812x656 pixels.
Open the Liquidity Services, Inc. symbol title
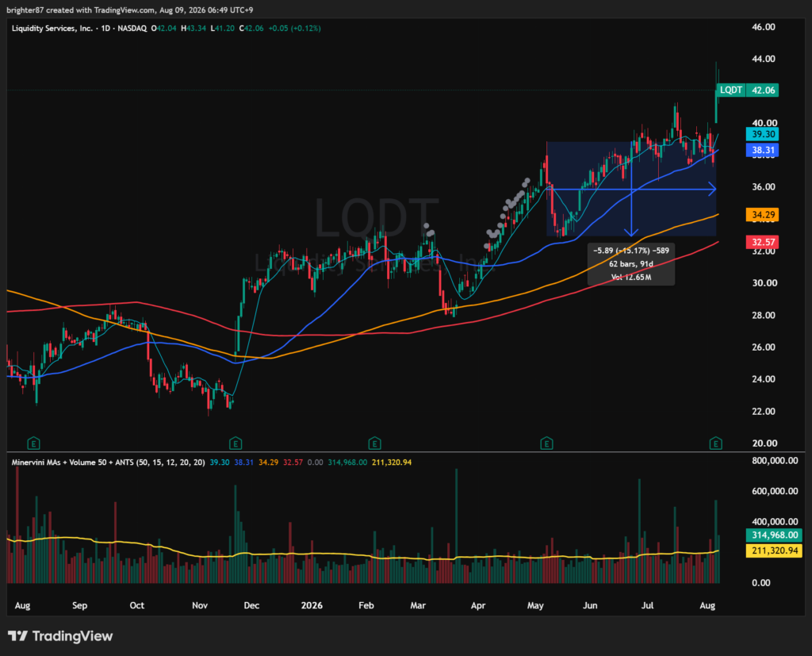52,29
